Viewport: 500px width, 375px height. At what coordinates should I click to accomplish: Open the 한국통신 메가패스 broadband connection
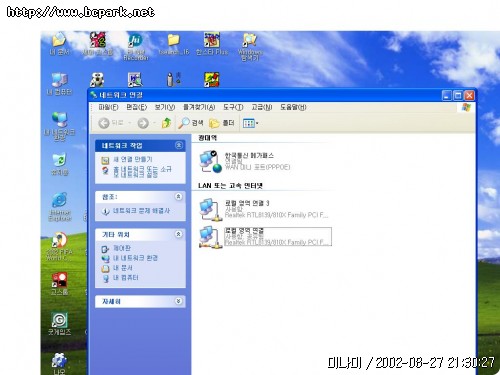[x=245, y=161]
